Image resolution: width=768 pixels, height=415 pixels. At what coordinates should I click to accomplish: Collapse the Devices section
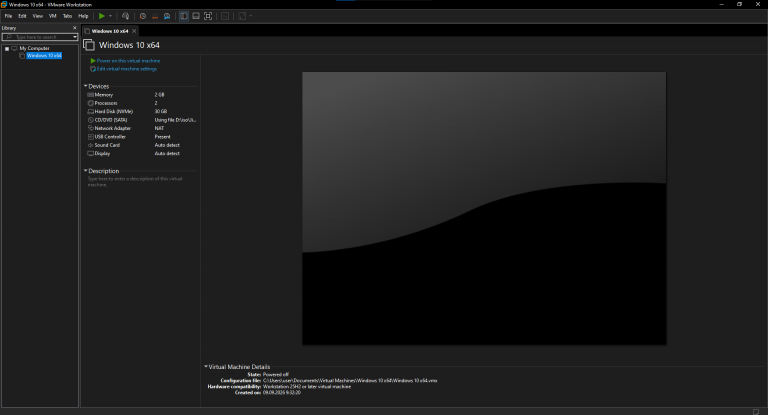(85, 86)
